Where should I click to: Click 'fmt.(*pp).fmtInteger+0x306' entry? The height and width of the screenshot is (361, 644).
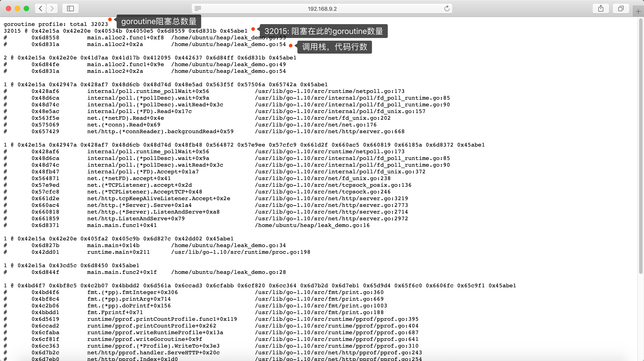coord(133,292)
